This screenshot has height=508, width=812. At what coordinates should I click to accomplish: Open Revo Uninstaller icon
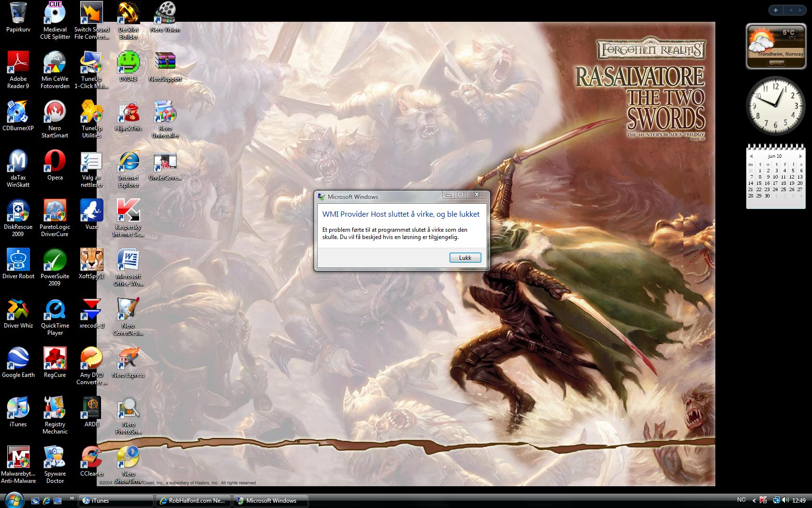165,119
